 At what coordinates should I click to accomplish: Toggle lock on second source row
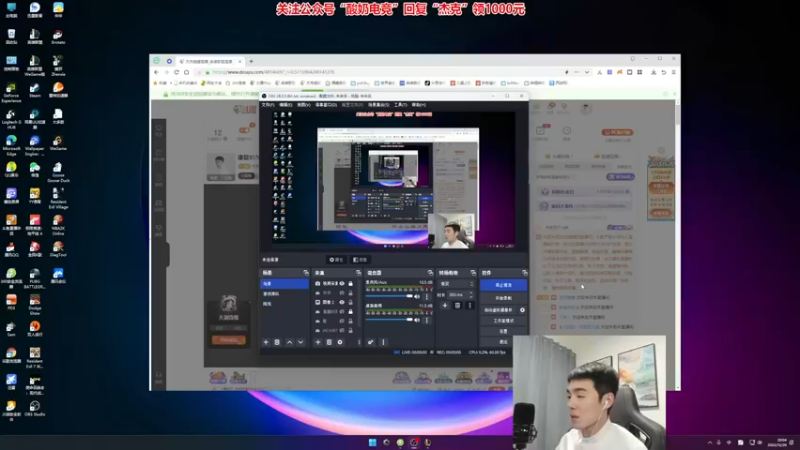pos(351,293)
